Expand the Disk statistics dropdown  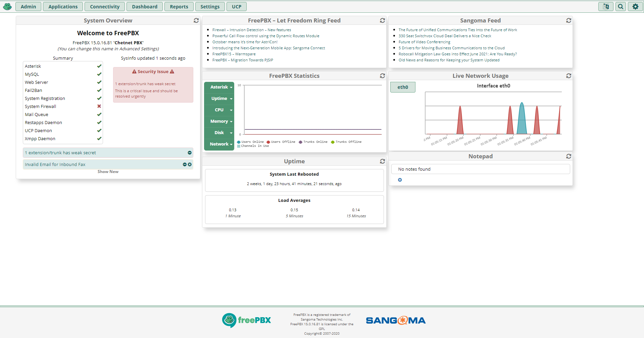tap(219, 133)
